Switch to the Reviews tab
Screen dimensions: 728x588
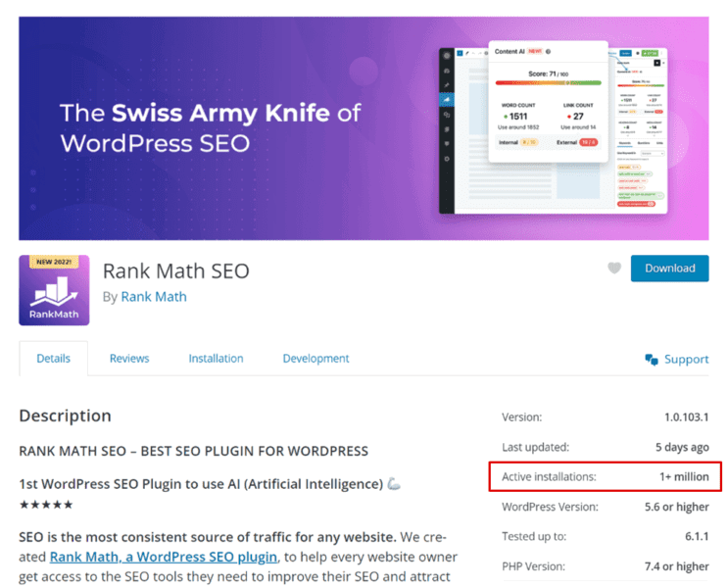click(x=129, y=358)
